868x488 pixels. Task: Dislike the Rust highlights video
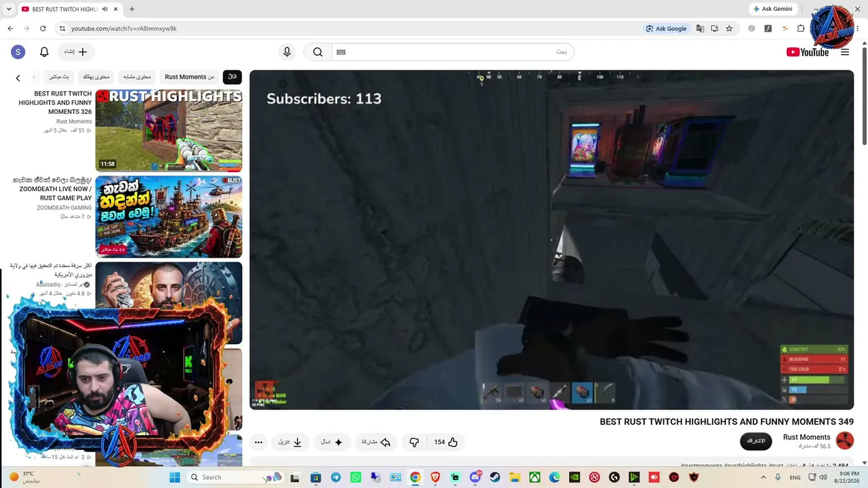tap(414, 443)
